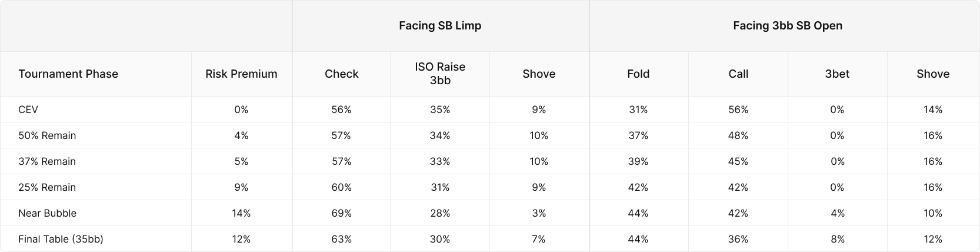Click the 8% 3bet cell for Final Table
Screen dimensions: 980x252
click(x=837, y=239)
